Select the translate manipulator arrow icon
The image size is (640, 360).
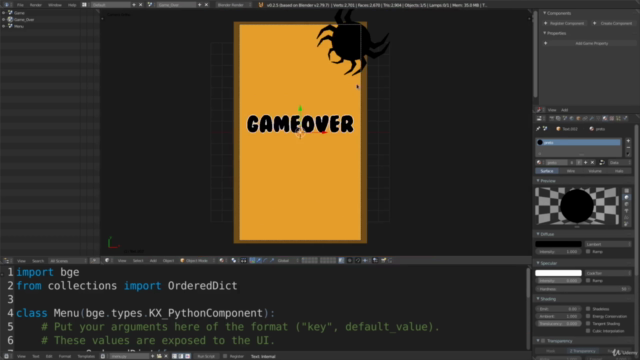(259, 260)
